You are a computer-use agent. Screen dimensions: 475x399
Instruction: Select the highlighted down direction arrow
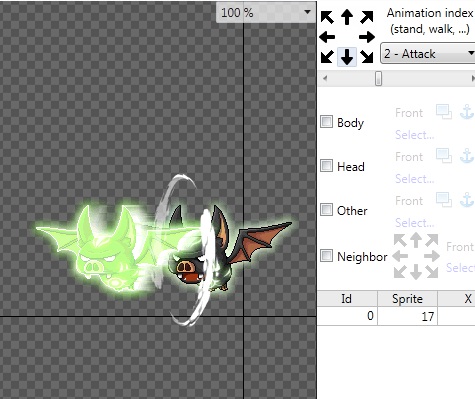click(x=347, y=57)
